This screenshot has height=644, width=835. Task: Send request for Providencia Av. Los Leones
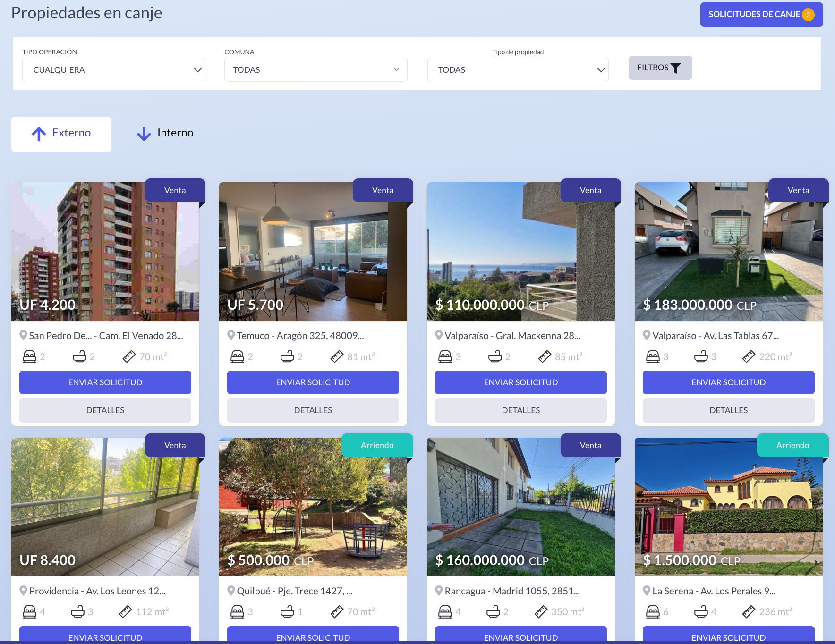[x=105, y=634]
